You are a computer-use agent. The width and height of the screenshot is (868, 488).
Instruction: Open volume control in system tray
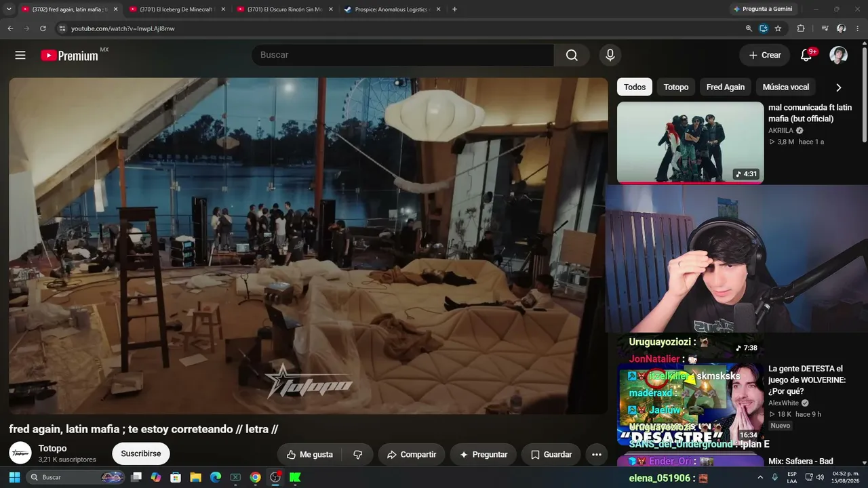pos(820,477)
